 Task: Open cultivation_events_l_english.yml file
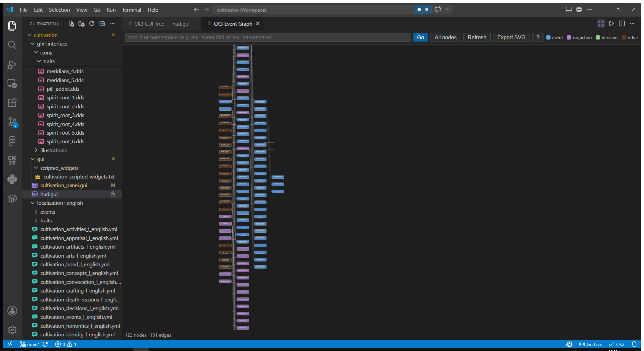pyautogui.click(x=76, y=317)
